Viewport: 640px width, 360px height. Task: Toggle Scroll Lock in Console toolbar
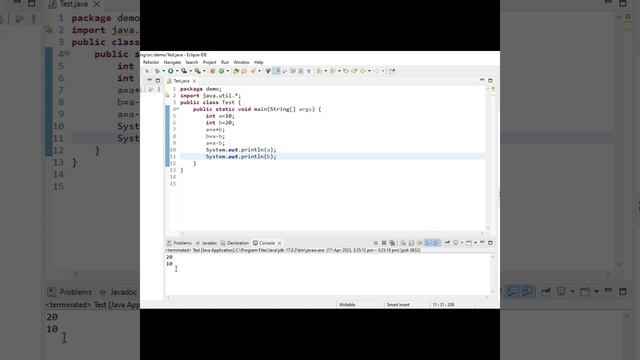[x=411, y=243]
